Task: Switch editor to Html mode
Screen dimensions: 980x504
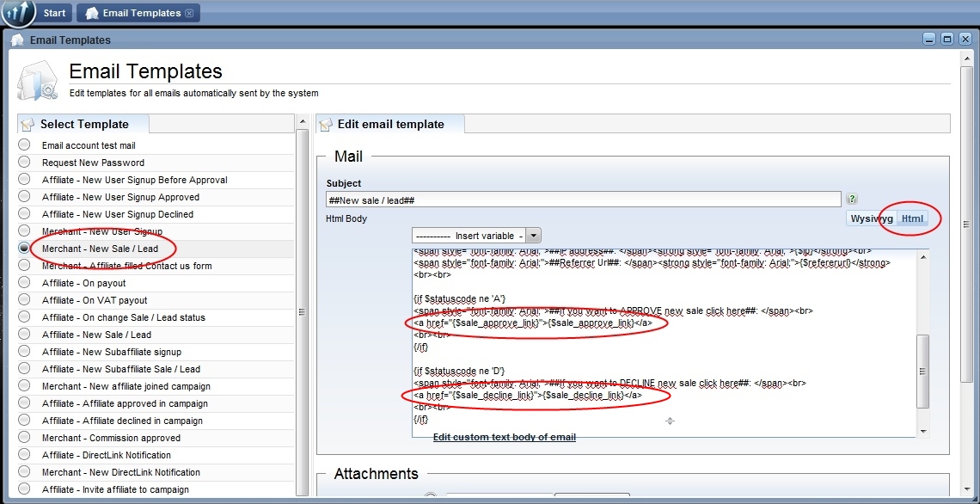Action: point(912,218)
